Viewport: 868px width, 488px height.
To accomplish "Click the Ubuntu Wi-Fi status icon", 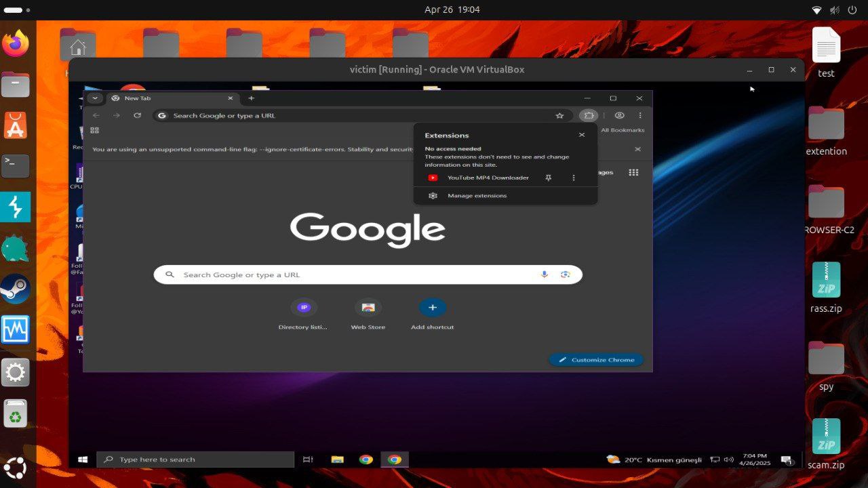I will click(817, 9).
